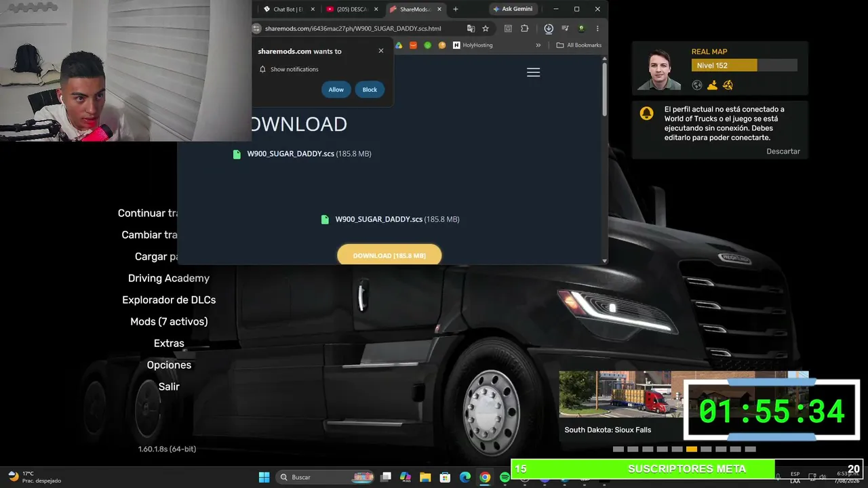Screen dimensions: 868x488
Task: Click the globe icon under Nivel 152
Action: tap(697, 85)
